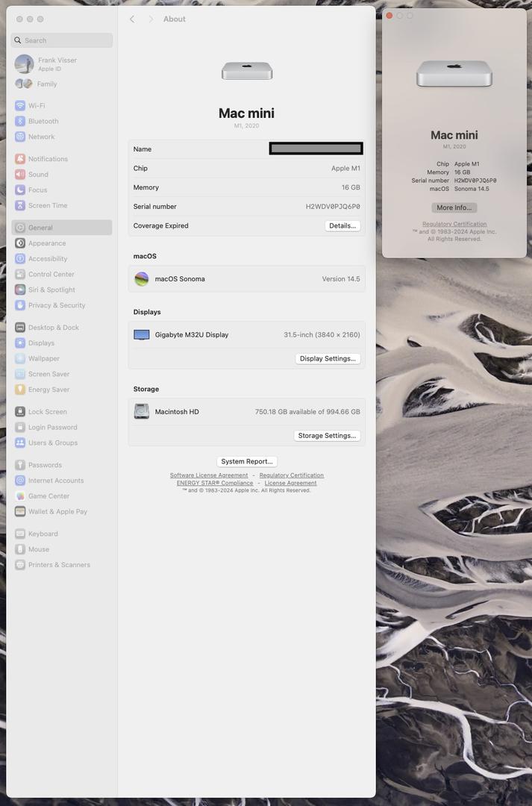
Task: Click the Macintosh HD drive icon
Action: pos(142,412)
